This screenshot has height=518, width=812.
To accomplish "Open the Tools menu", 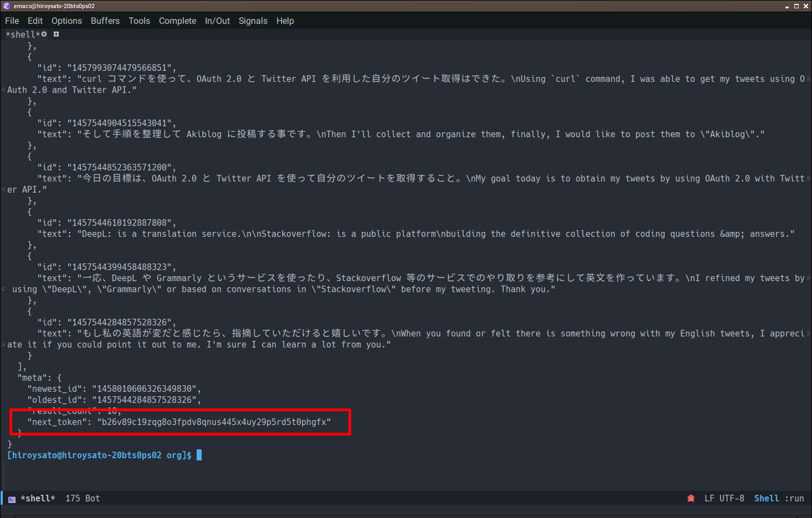I will coord(139,20).
